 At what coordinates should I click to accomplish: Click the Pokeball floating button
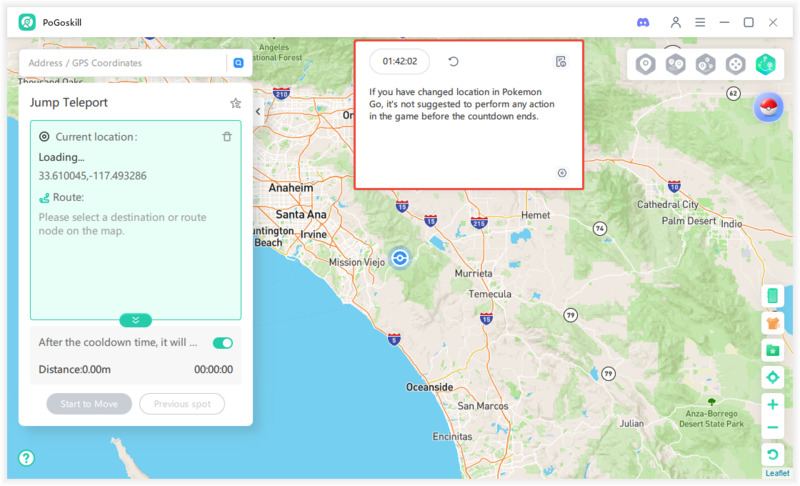(768, 107)
